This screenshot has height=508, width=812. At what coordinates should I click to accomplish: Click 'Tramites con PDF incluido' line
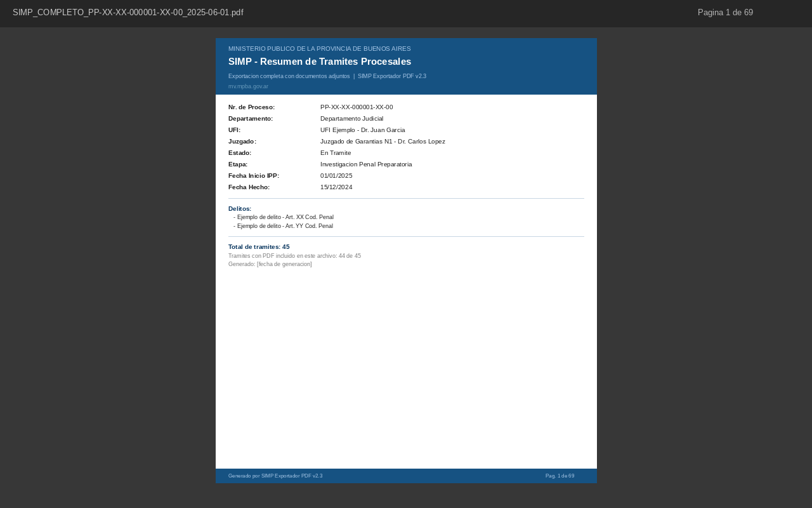click(294, 256)
